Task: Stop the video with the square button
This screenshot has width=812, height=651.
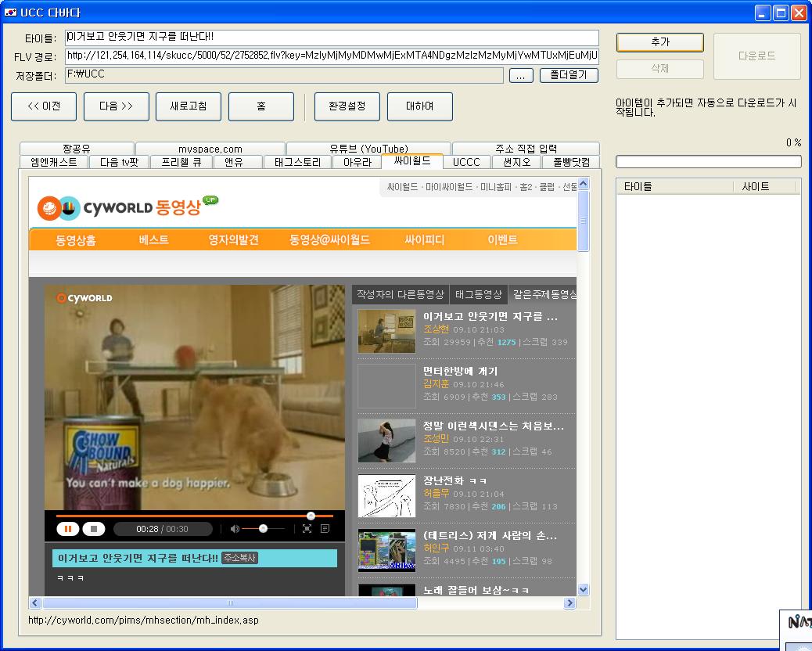Action: pyautogui.click(x=94, y=529)
